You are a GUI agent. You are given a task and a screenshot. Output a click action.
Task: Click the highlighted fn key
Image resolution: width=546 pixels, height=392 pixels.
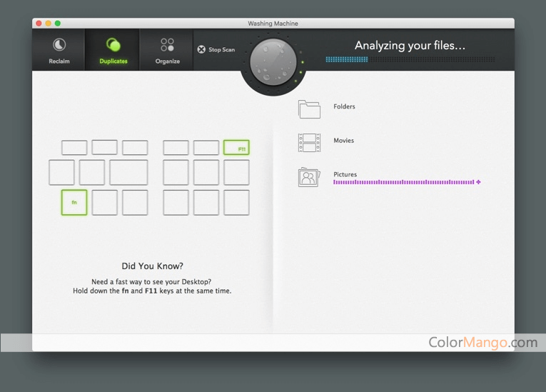[x=74, y=203]
